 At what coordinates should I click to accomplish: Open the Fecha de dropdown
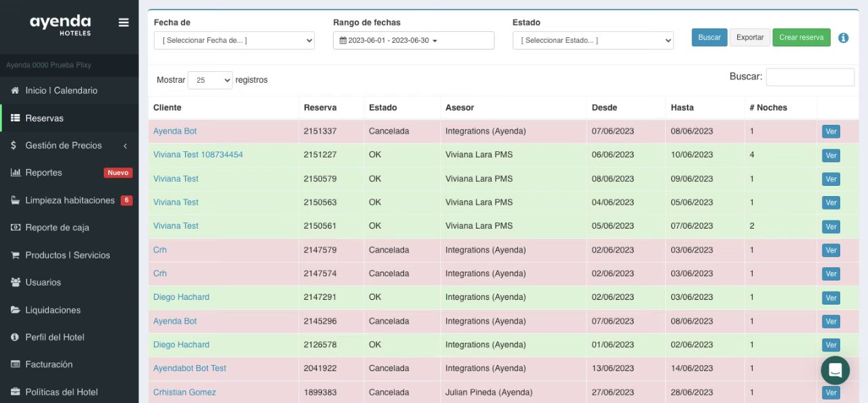[234, 41]
